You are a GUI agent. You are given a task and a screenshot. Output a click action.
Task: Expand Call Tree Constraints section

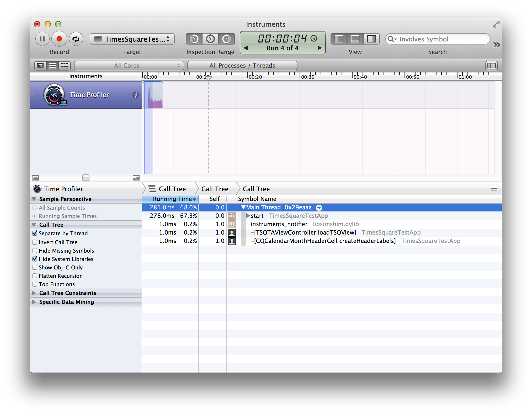34,293
